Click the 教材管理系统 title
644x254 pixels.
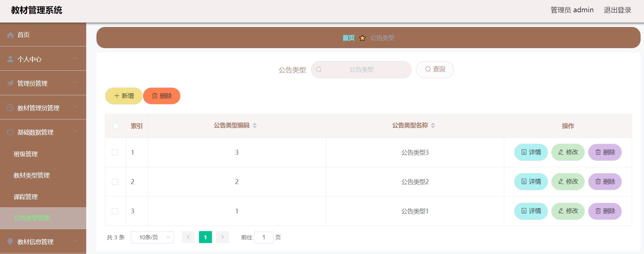[36, 10]
